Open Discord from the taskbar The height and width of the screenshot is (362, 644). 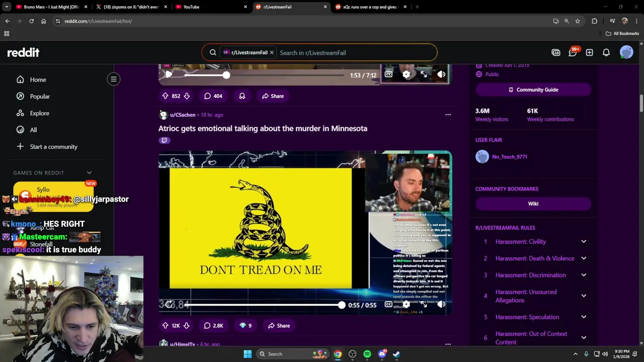pyautogui.click(x=382, y=354)
